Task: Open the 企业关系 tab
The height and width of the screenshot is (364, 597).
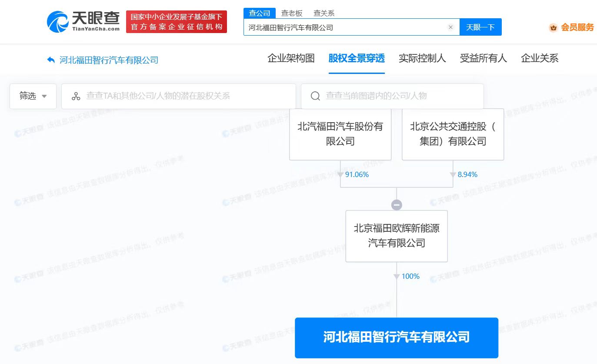Action: point(540,58)
